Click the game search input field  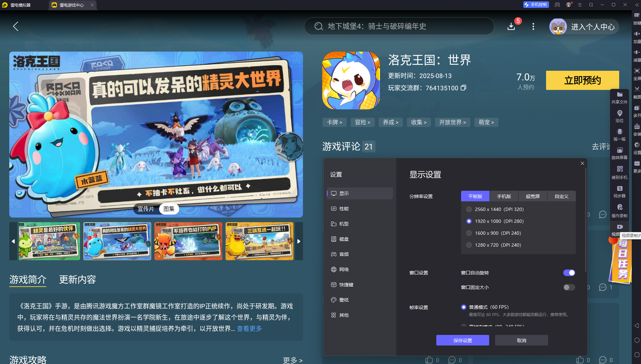397,26
